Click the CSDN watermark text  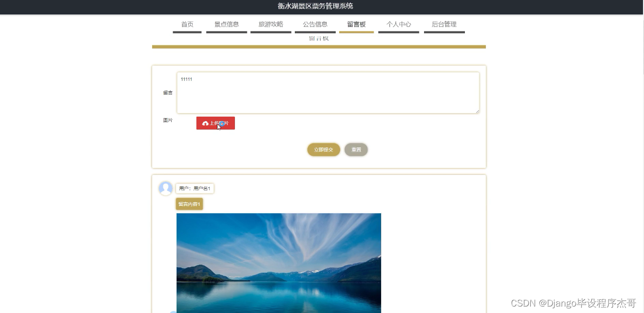coord(573,303)
